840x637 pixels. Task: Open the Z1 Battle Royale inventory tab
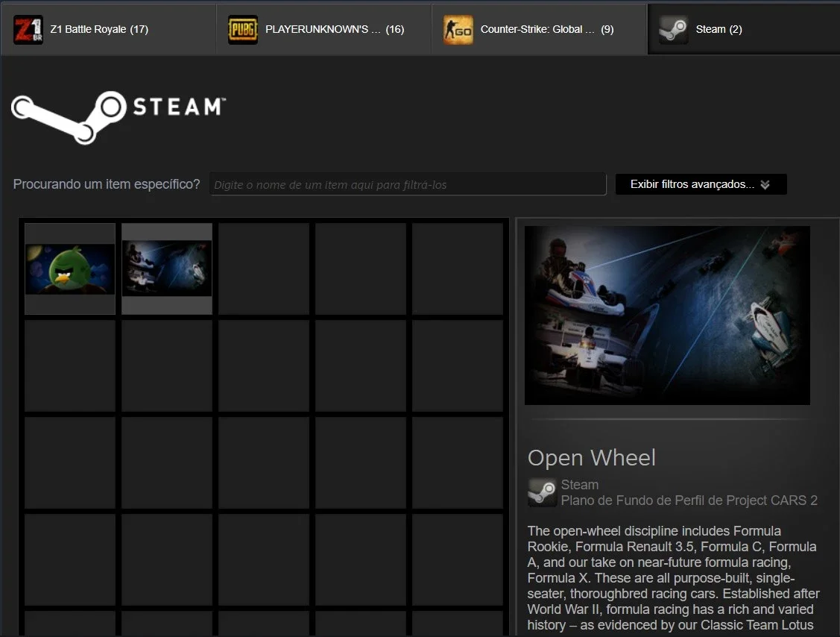107,30
